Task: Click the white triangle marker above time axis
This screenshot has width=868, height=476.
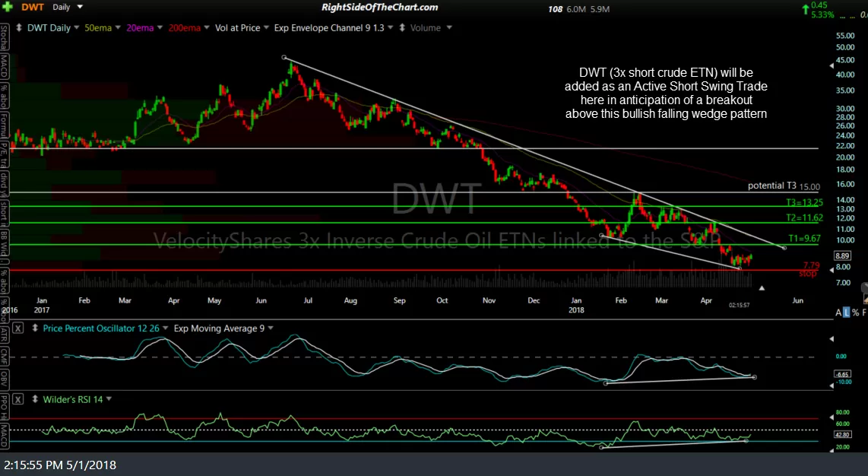Action: click(x=762, y=288)
